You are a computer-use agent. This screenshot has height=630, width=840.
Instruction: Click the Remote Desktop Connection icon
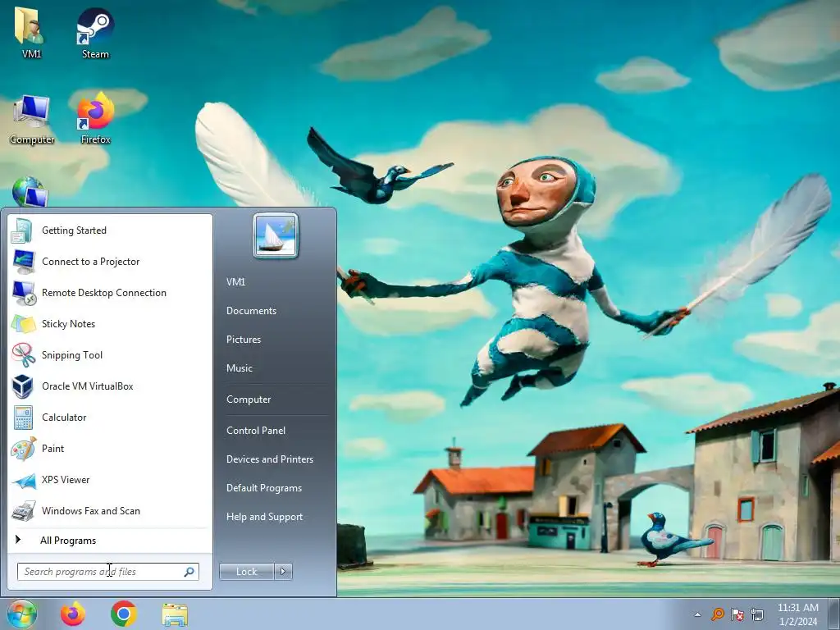(x=24, y=293)
